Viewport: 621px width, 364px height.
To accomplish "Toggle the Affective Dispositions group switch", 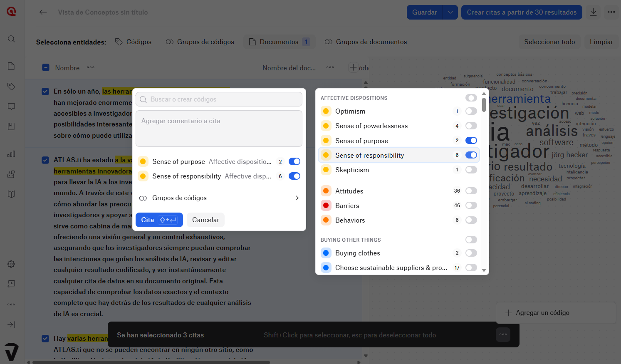I will point(471,98).
